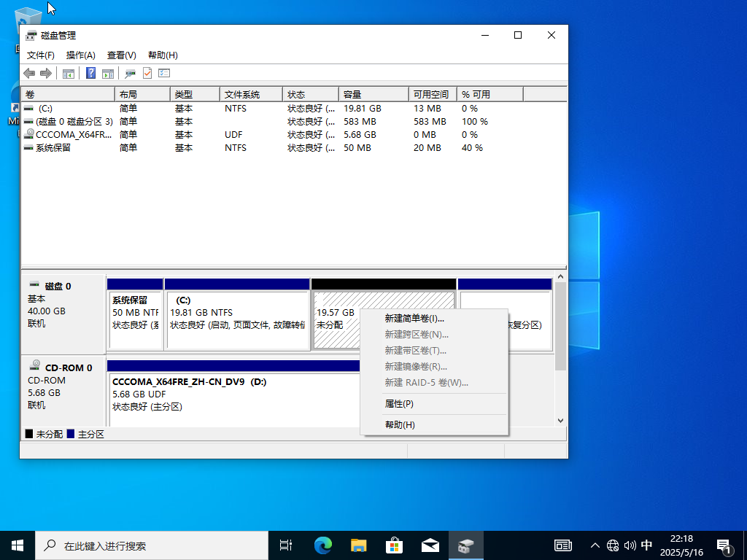Click the drive icon beside 系统保留 row

pos(28,147)
